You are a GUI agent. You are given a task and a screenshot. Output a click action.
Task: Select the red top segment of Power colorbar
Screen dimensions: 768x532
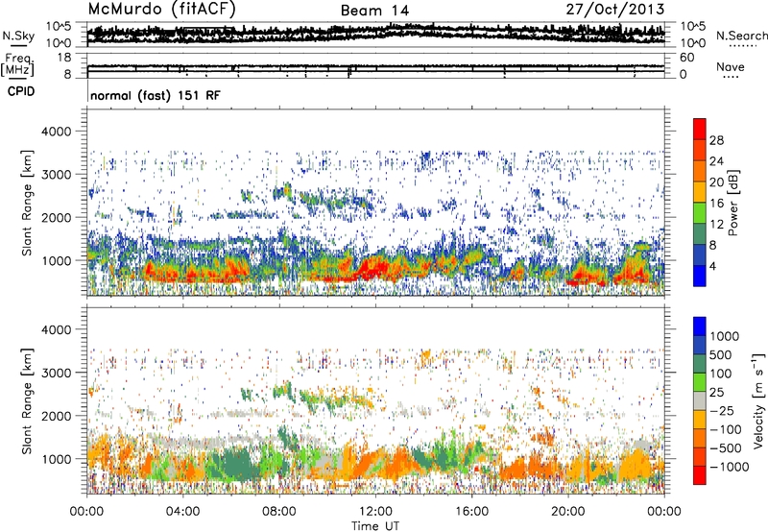(x=700, y=130)
